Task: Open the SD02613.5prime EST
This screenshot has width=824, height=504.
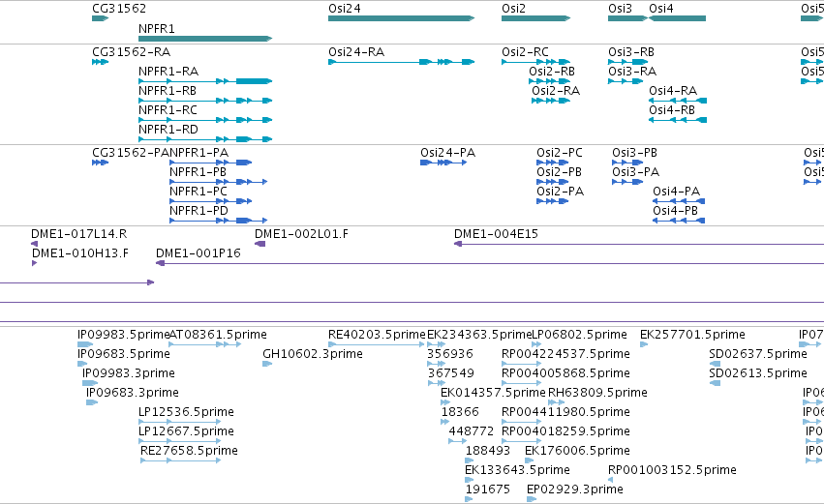Action: tap(715, 383)
